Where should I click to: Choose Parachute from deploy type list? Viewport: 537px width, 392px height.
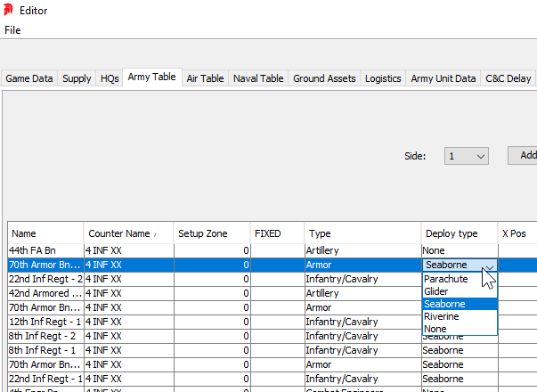pyautogui.click(x=460, y=279)
